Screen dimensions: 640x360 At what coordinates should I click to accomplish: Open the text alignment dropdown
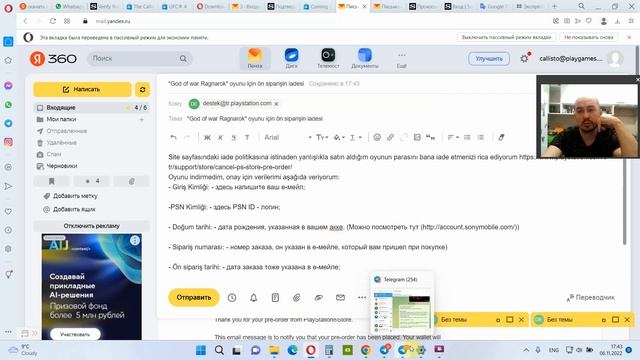pos(453,138)
